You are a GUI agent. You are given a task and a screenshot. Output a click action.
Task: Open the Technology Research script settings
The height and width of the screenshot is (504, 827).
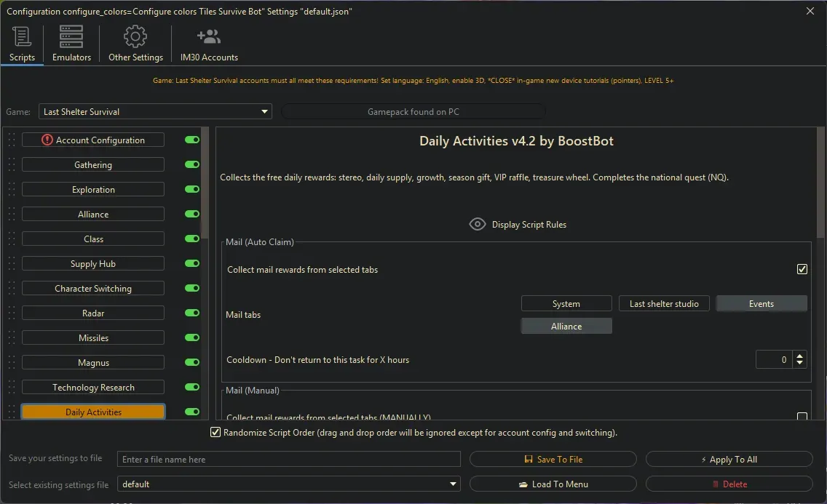point(93,388)
